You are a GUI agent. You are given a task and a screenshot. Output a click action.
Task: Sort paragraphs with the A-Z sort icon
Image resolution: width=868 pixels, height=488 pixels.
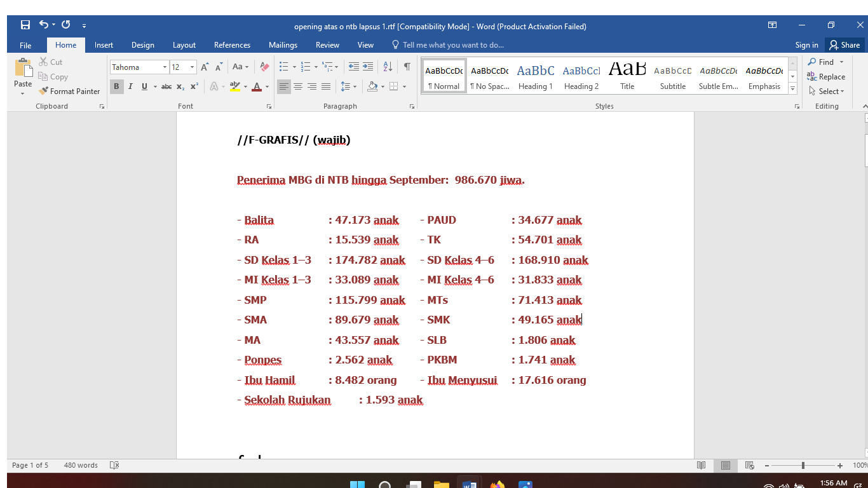click(388, 67)
